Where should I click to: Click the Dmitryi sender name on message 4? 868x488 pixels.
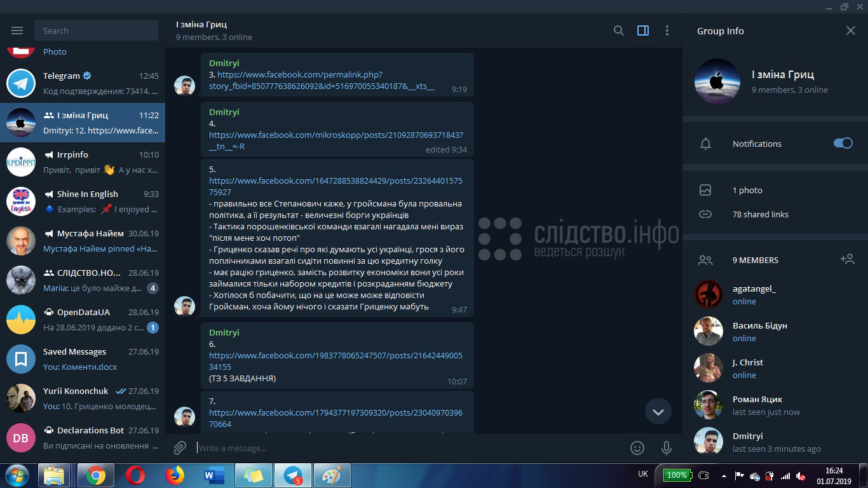224,112
